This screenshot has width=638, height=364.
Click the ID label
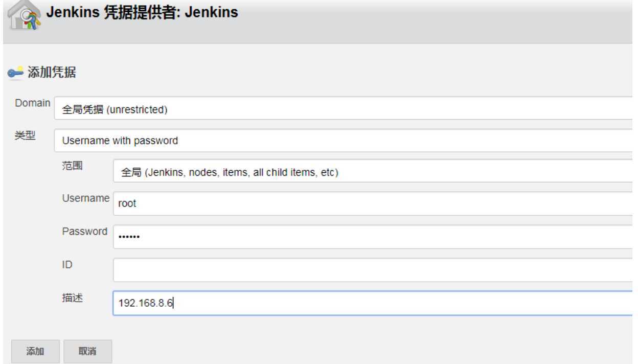67,264
